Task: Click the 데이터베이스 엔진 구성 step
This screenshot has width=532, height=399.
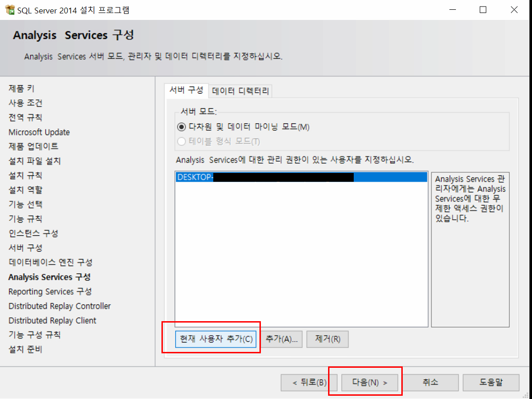Action: 50,262
